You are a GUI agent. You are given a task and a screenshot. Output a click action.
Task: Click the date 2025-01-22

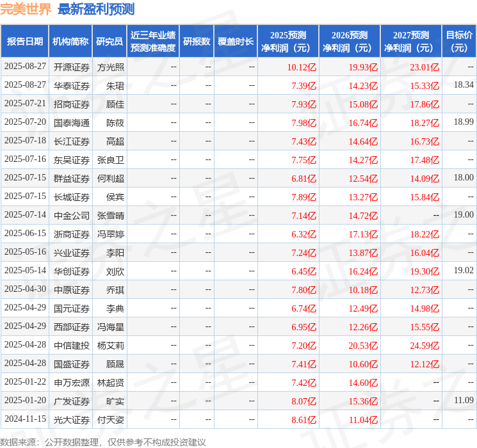point(25,381)
